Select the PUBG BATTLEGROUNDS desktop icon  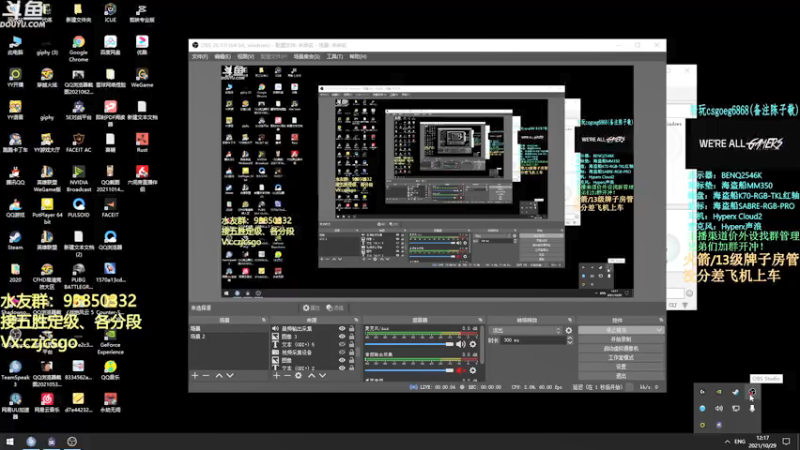pos(79,276)
